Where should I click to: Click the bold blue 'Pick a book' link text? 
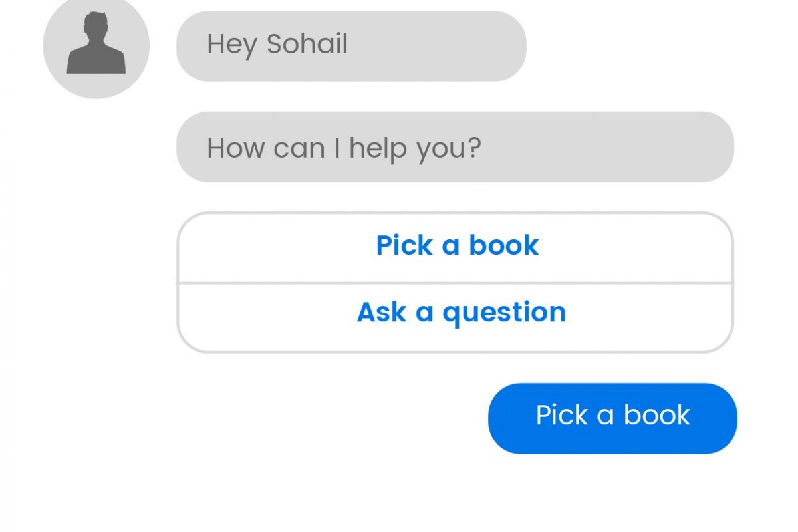coord(458,245)
